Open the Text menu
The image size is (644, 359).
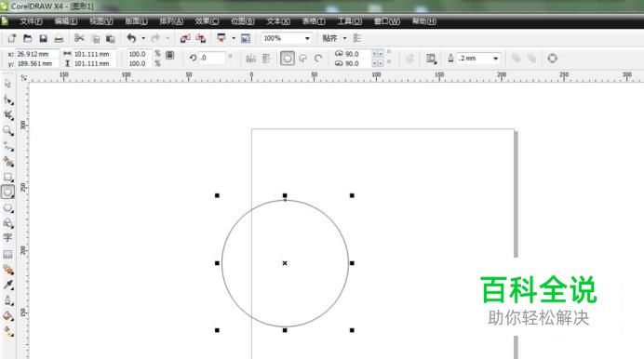[x=278, y=21]
